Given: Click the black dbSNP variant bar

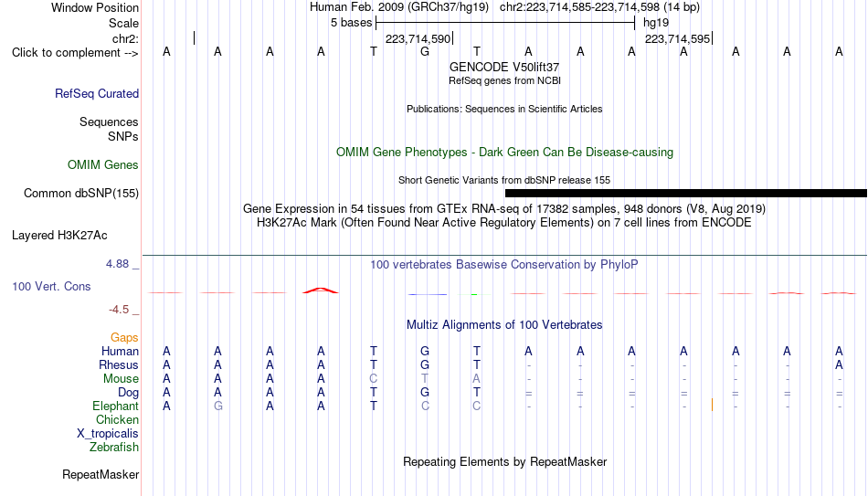Looking at the screenshot, I should pos(686,194).
